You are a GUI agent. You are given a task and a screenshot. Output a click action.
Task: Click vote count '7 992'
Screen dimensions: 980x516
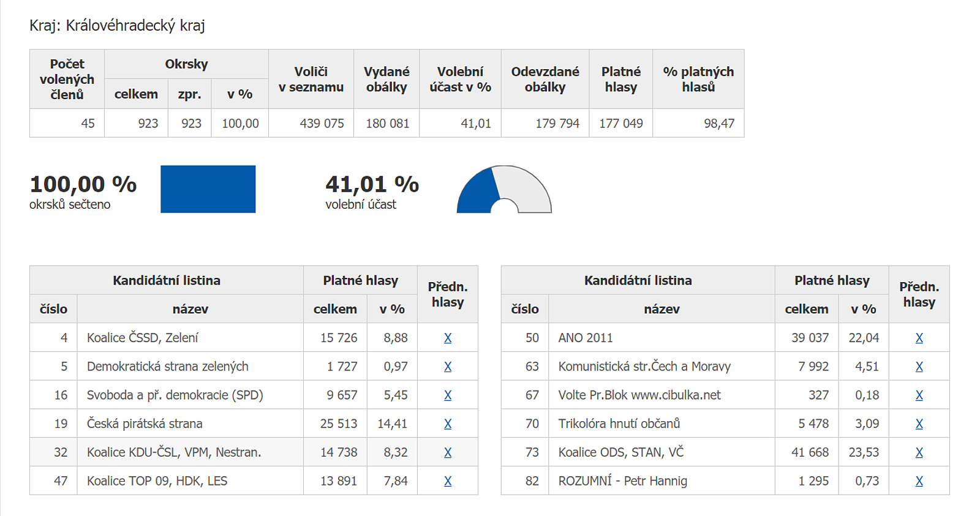click(813, 367)
